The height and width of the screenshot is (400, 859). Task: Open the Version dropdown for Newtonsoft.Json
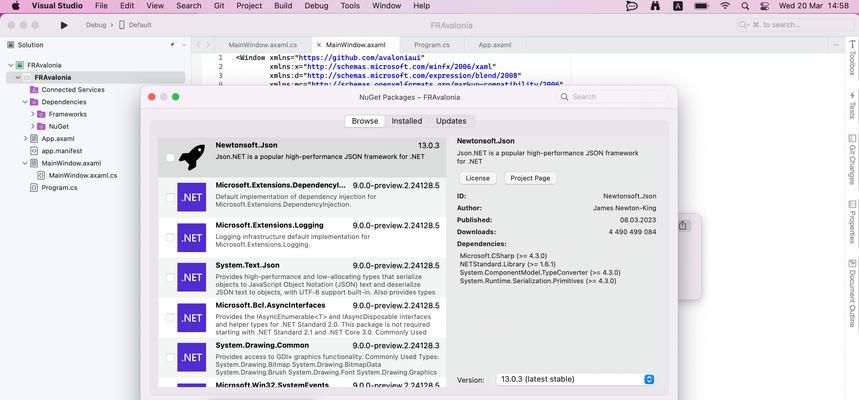point(575,379)
